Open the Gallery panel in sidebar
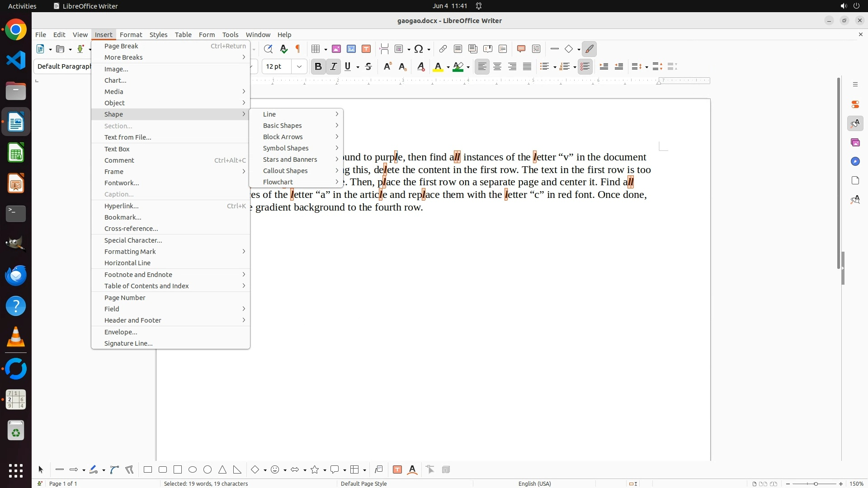Screen dimensions: 868x488 (x=855, y=142)
